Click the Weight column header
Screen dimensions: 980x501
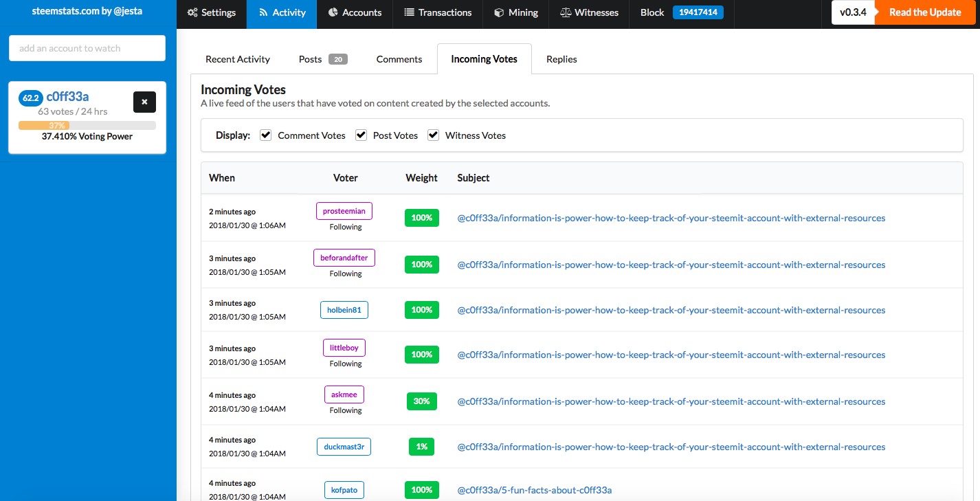coord(421,178)
